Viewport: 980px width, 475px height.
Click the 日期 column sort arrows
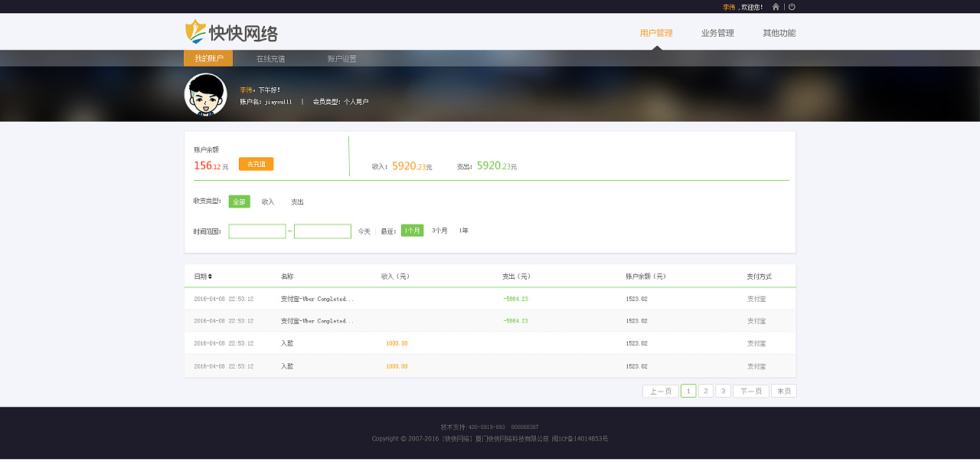209,277
